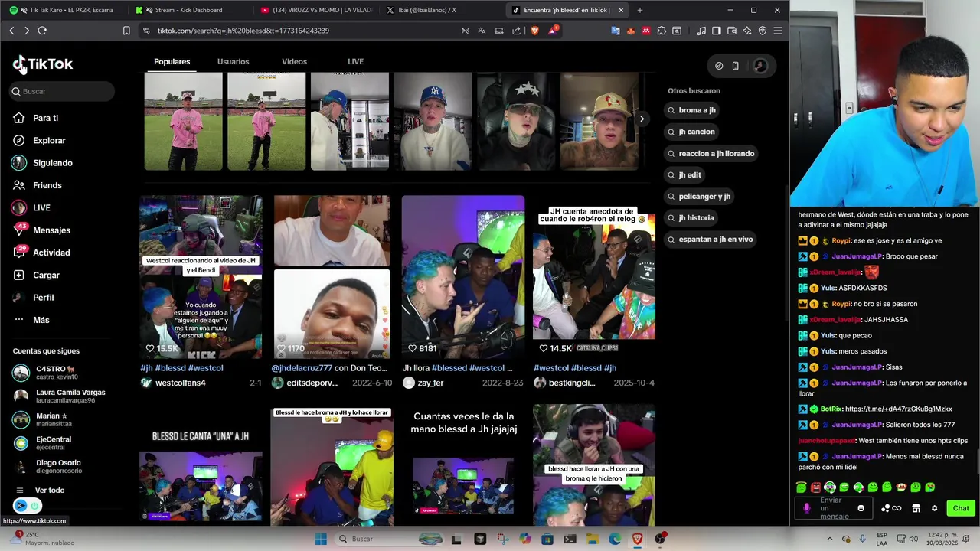The image size is (980, 551).
Task: Click the TikTok address bar URL
Action: (x=243, y=31)
